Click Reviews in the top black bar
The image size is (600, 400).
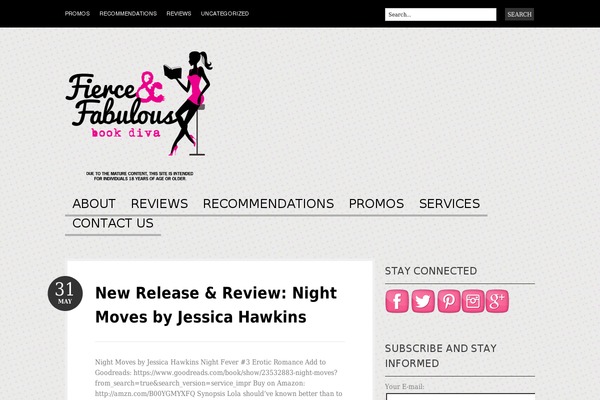click(179, 14)
